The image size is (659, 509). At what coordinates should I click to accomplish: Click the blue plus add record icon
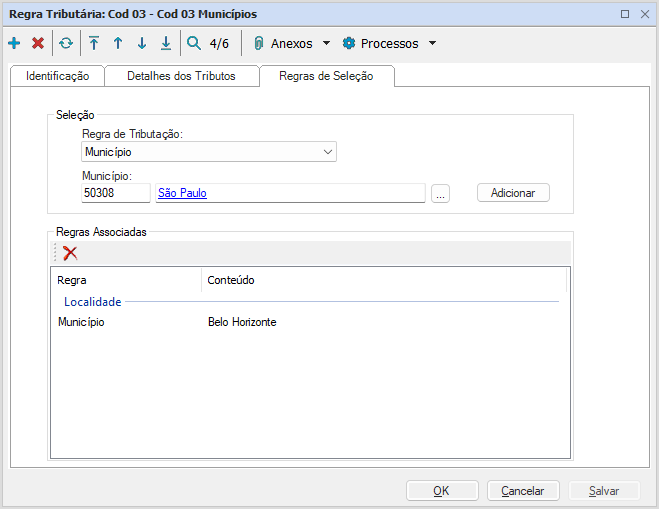[14, 43]
